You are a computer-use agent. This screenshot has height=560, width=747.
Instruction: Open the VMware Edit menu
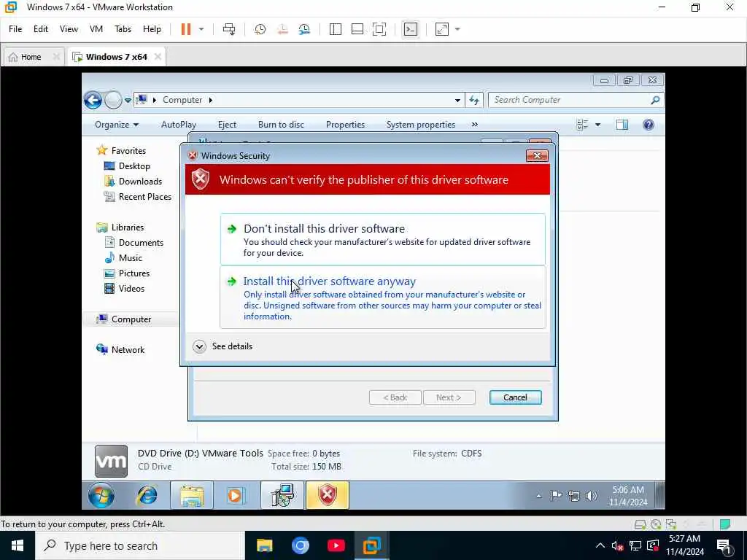41,29
